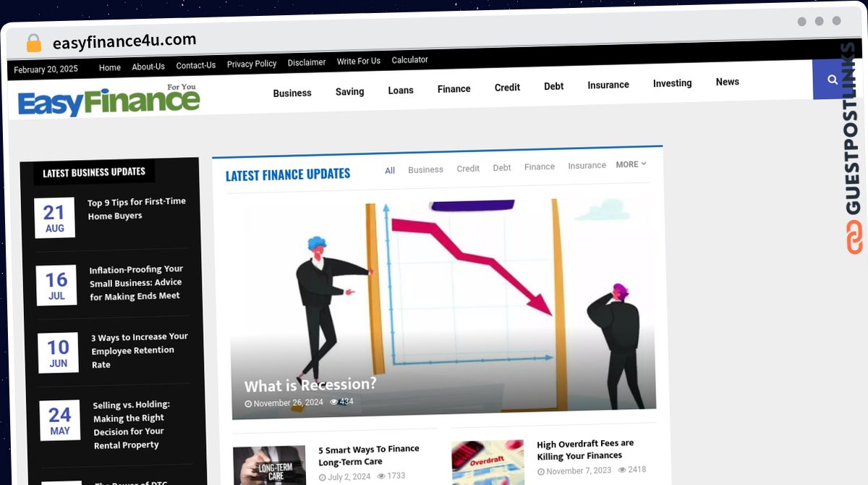Click the easyfinance4u.com address text
The height and width of the screenshot is (485, 868).
[124, 41]
